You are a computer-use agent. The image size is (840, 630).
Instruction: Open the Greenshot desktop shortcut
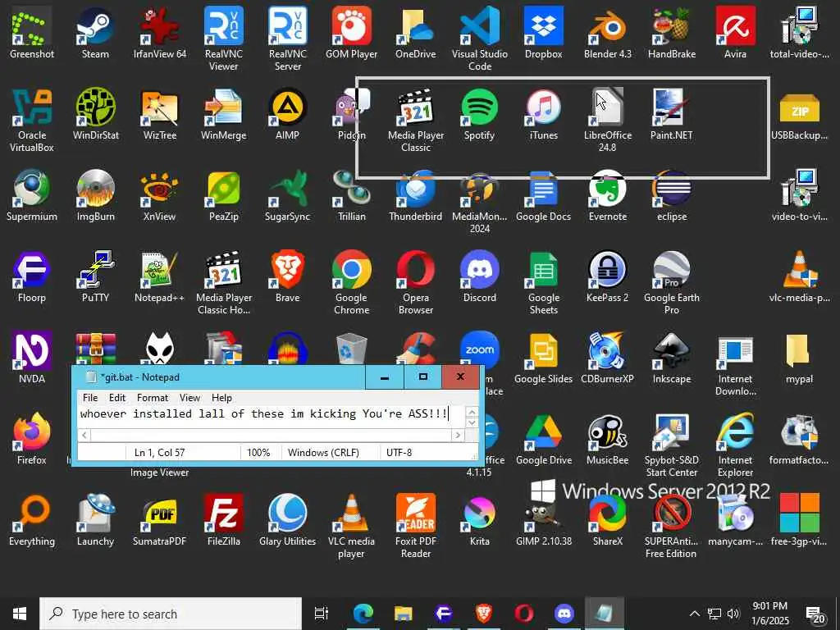32,33
